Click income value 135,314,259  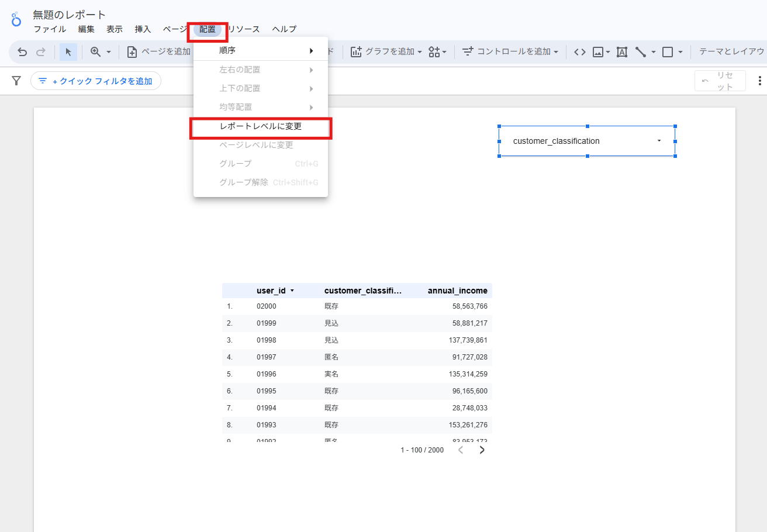468,374
